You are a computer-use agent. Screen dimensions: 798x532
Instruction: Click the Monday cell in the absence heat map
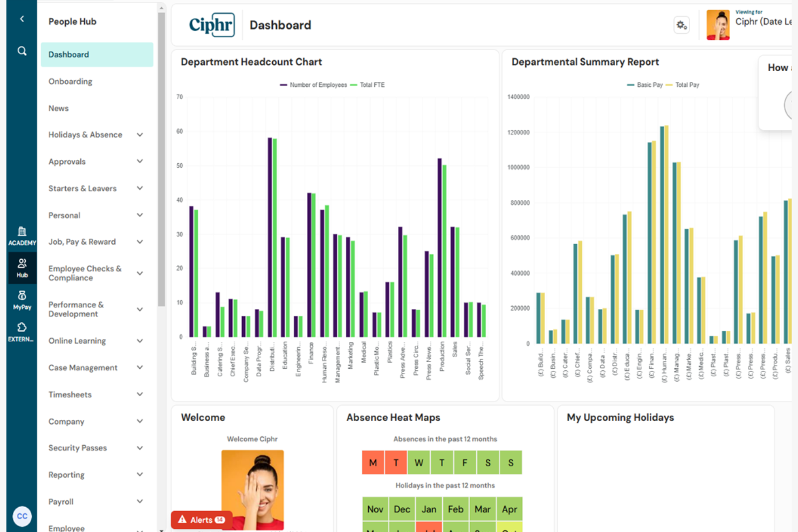point(373,462)
